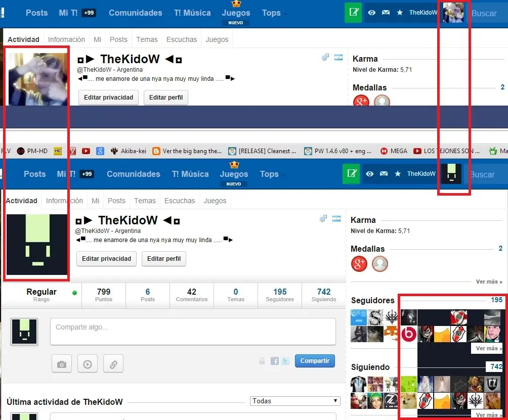508x420 pixels.
Task: Click the Google+ medal above the Ver más link
Action: coord(359,264)
